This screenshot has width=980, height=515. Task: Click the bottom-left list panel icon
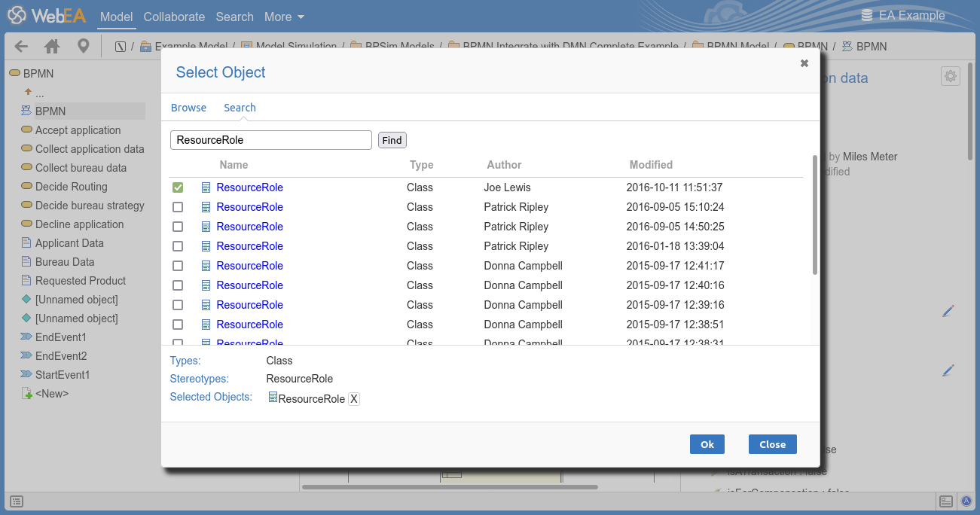click(x=17, y=501)
